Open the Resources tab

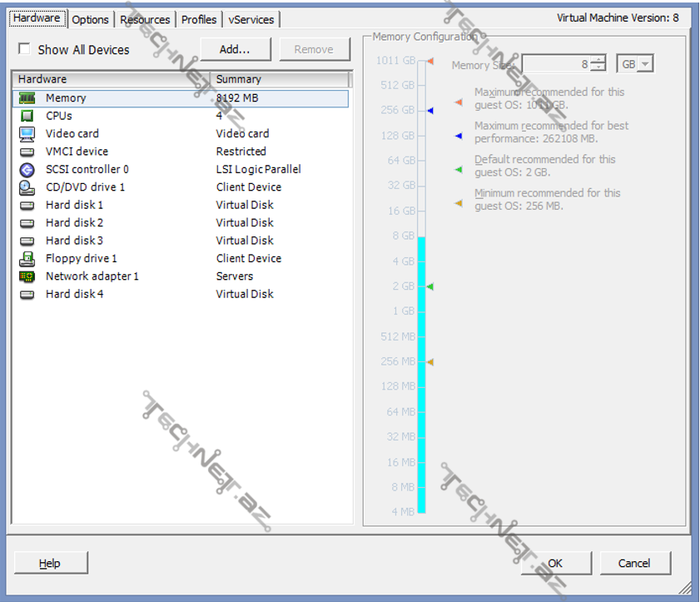(x=145, y=19)
